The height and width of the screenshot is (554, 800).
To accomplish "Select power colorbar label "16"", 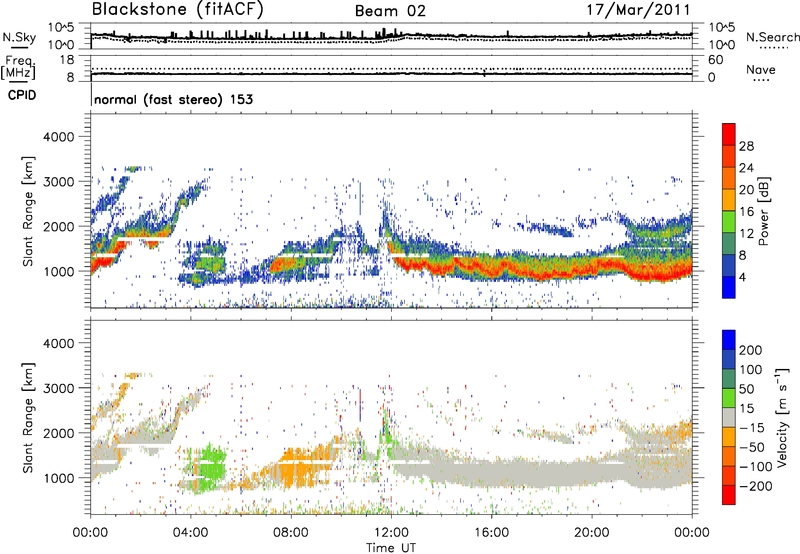I will point(746,212).
